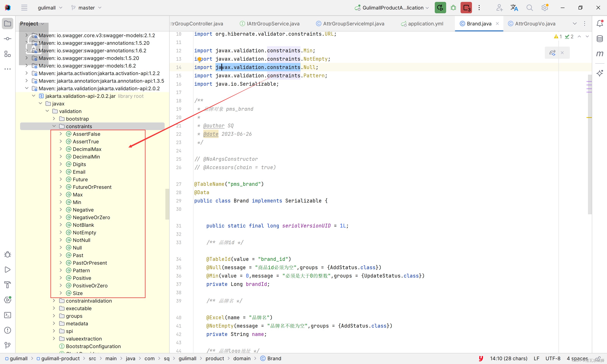Open Commit tool window in left sidebar
This screenshot has height=364, width=607.
point(8,39)
